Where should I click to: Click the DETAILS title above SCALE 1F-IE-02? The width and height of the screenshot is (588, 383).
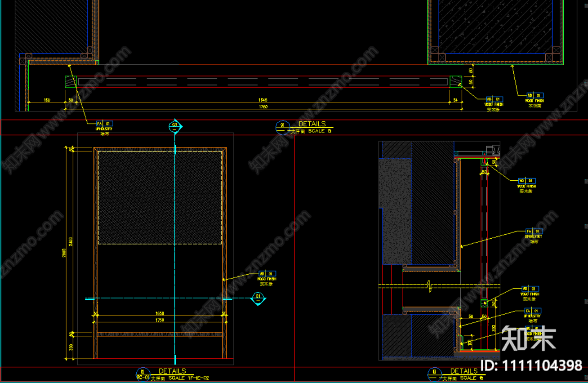(x=172, y=371)
